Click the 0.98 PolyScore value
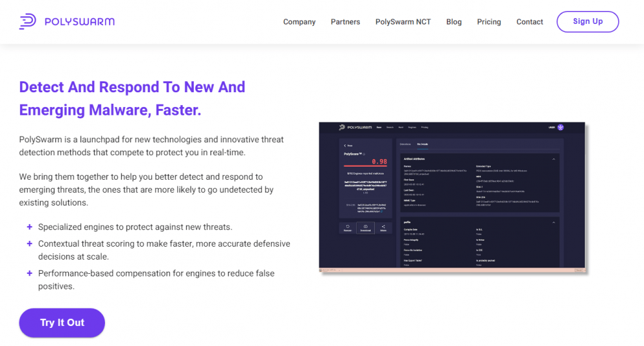The height and width of the screenshot is (346, 644). pyautogui.click(x=379, y=162)
